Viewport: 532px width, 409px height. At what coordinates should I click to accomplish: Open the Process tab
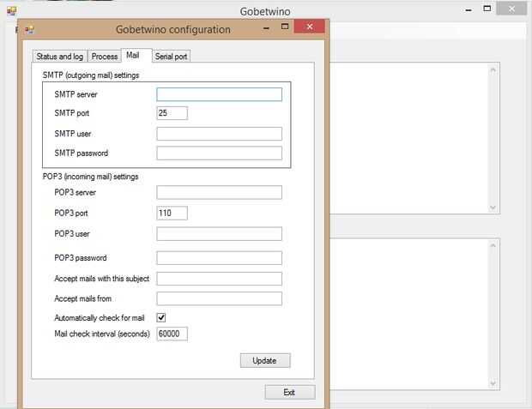[105, 57]
